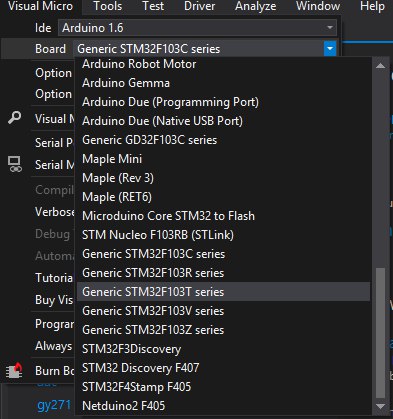Click the gy271 item at bottom
Image resolution: width=393 pixels, height=419 pixels.
(x=54, y=405)
